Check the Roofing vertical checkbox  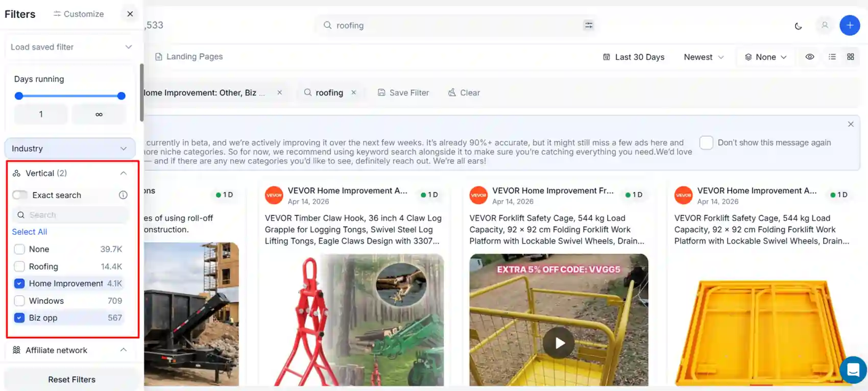[19, 266]
